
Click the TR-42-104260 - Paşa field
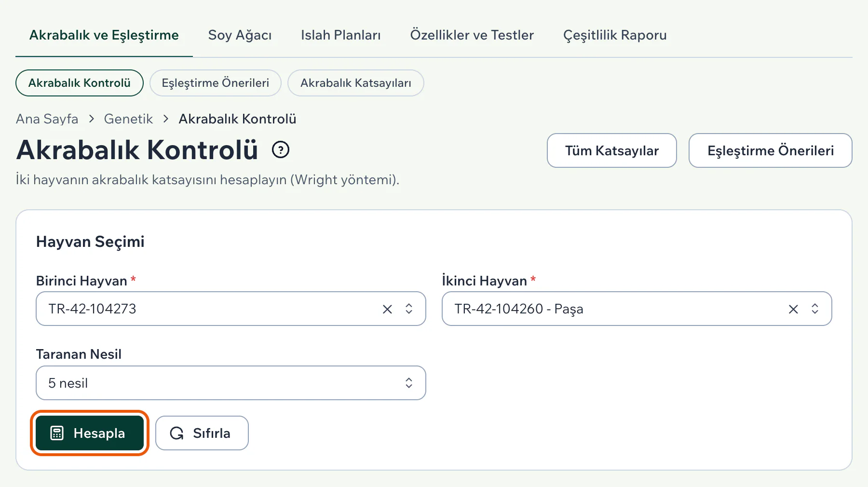637,309
